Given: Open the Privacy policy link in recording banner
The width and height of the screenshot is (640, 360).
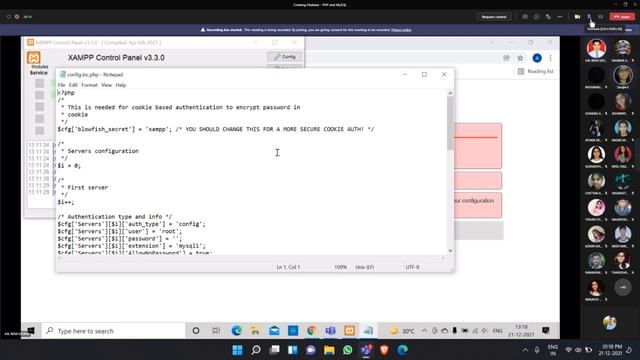Looking at the screenshot, I should coord(401,30).
